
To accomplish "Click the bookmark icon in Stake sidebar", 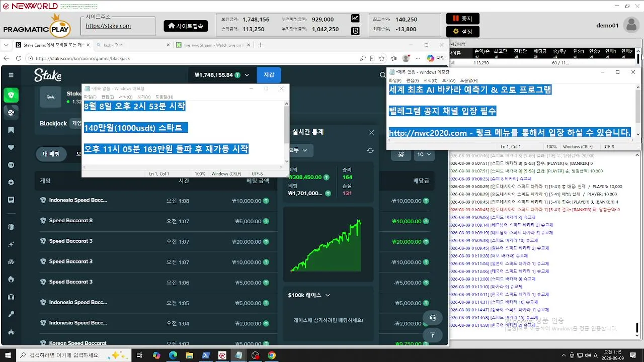I will tap(11, 130).
